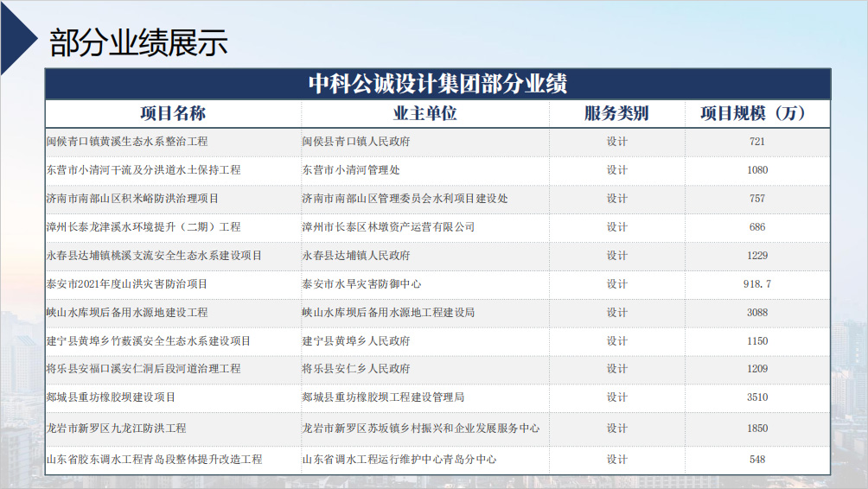Click the 项目名称 column header
Viewport: 868px width, 489px height.
[x=173, y=113]
